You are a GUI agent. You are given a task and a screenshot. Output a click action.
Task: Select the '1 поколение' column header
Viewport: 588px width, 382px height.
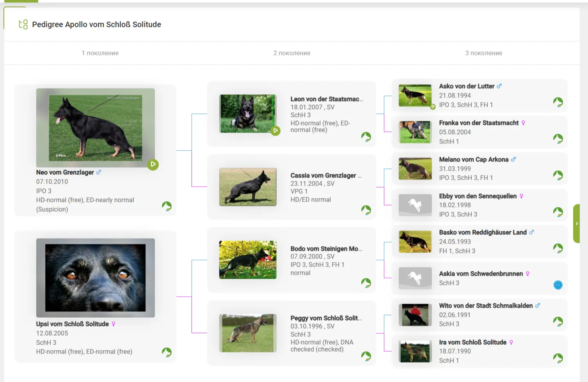click(100, 53)
